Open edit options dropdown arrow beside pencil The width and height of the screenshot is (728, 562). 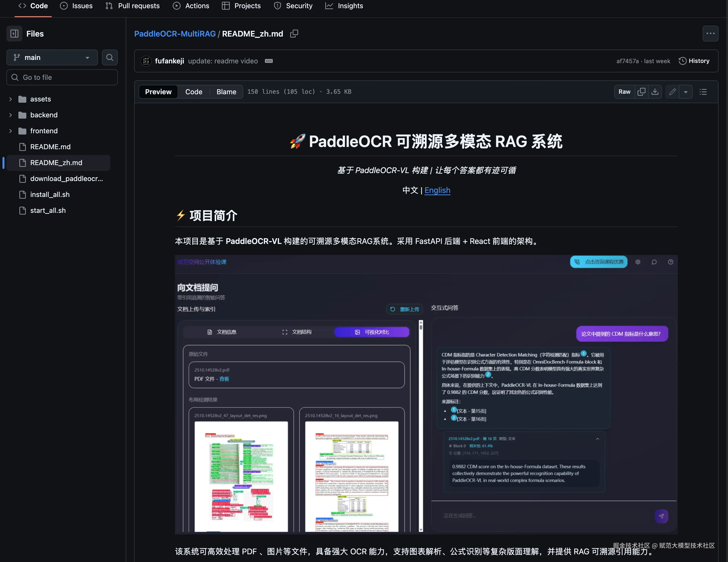pyautogui.click(x=686, y=92)
